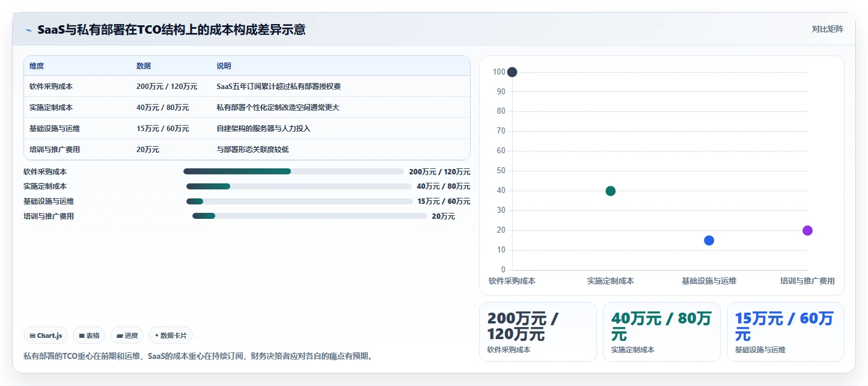Click the 对比矩阵 label in the header

(x=827, y=29)
